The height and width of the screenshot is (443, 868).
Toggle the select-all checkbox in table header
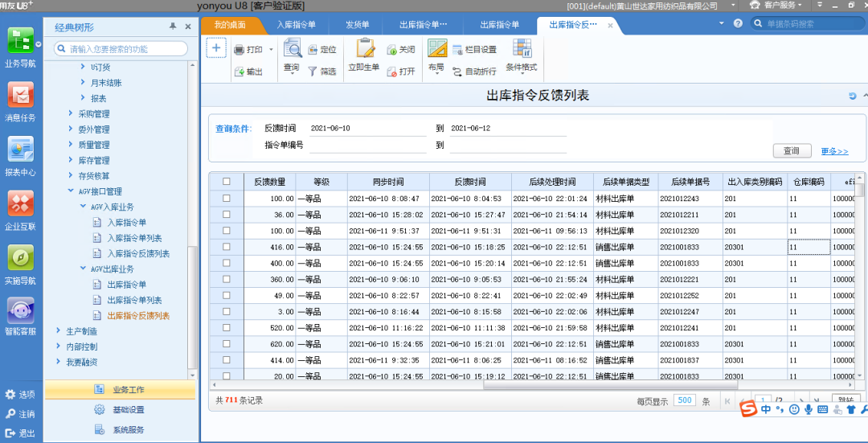[x=226, y=182]
